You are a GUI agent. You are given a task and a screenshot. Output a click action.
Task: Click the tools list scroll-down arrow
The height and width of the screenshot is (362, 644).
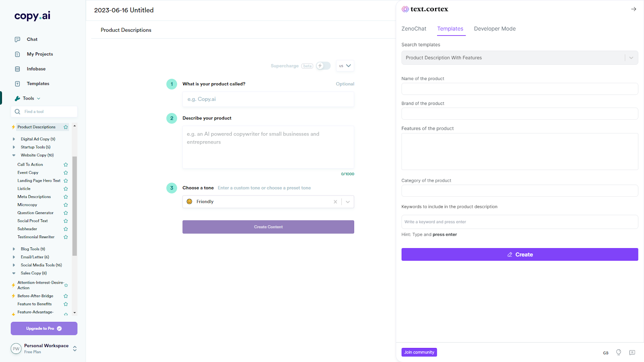click(74, 313)
